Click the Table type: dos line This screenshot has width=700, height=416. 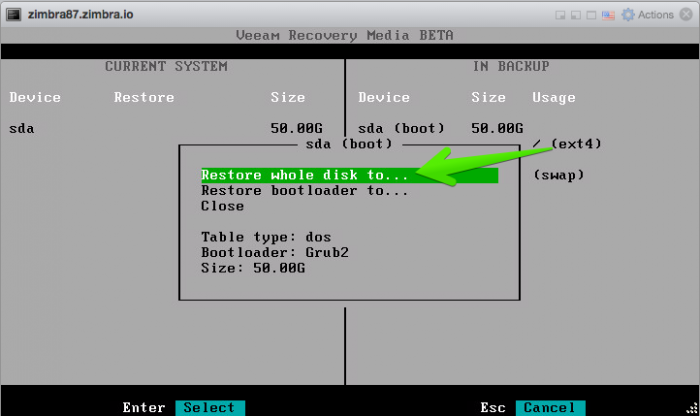[x=266, y=237]
